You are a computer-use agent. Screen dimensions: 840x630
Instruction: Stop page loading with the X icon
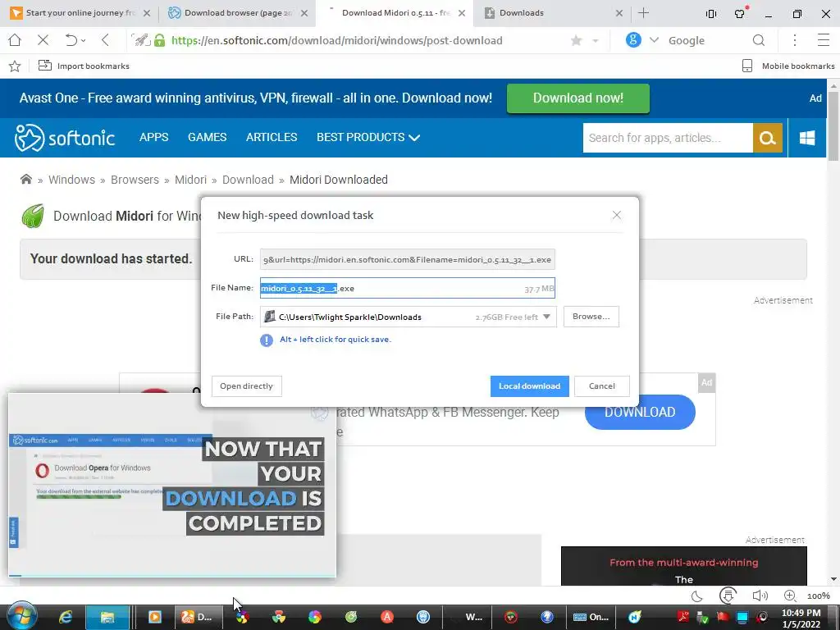tap(43, 40)
